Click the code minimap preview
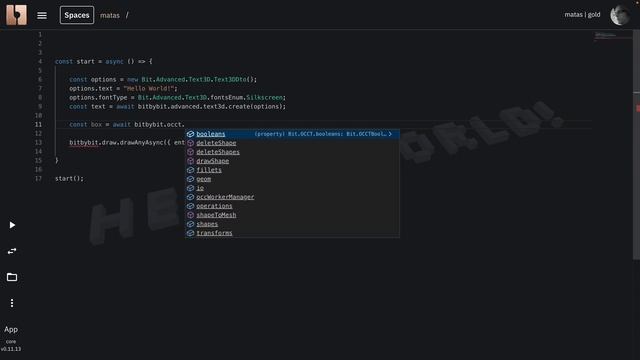640x360 pixels. tap(612, 37)
